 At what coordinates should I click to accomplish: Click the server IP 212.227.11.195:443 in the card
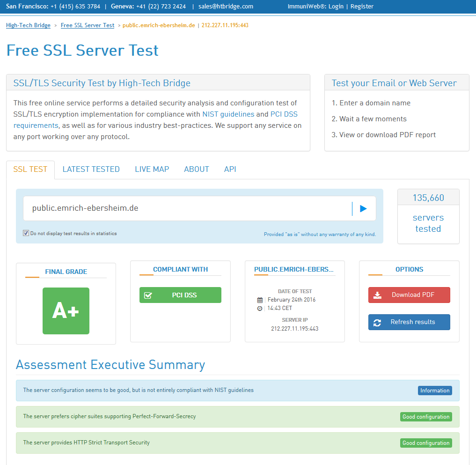coord(295,329)
